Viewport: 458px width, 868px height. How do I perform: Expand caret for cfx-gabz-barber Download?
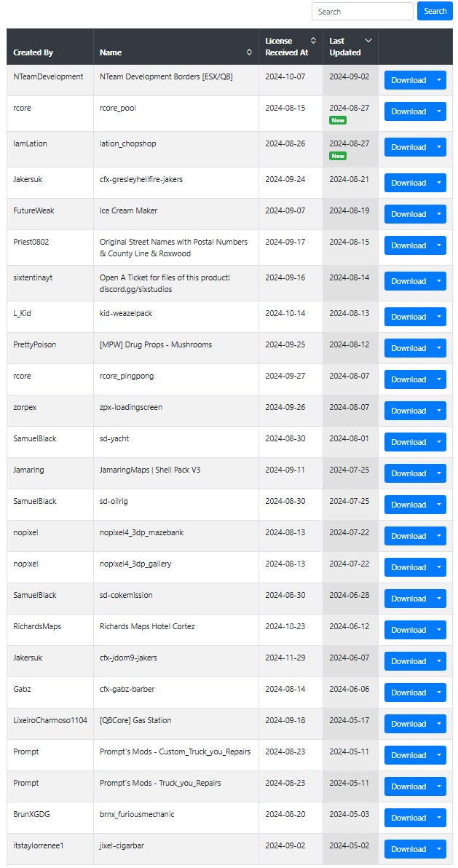pos(439,693)
